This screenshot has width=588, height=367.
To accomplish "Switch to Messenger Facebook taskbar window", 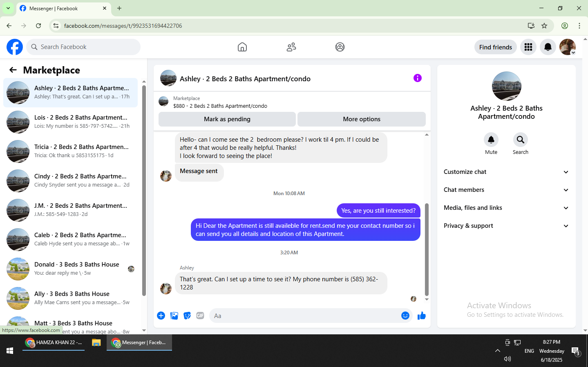I will point(139,343).
